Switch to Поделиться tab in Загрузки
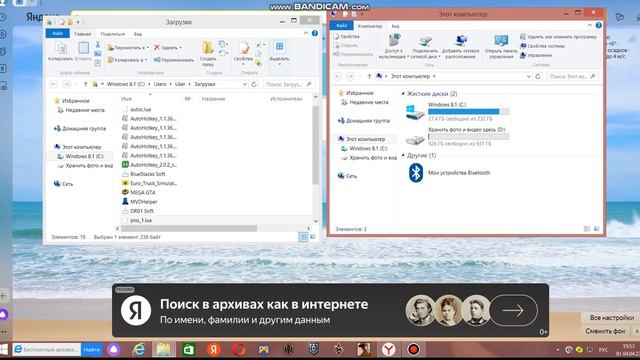 [x=113, y=34]
